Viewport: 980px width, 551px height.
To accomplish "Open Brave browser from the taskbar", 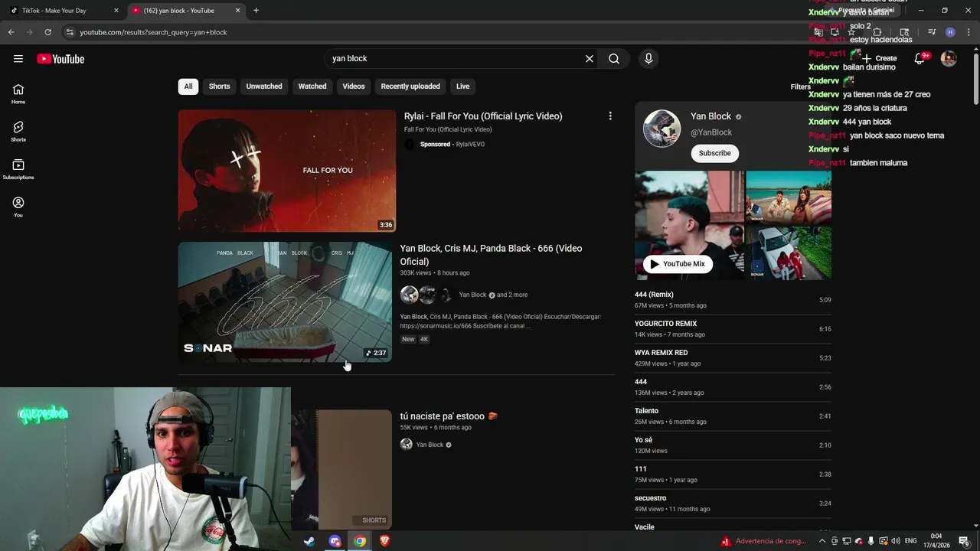I will click(384, 541).
